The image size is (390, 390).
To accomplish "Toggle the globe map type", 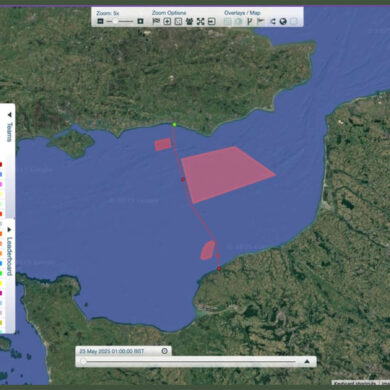I will 283,21.
